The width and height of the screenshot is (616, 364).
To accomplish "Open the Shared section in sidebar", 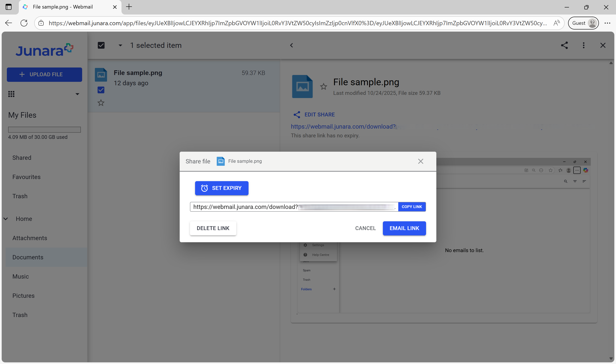I will 22,158.
